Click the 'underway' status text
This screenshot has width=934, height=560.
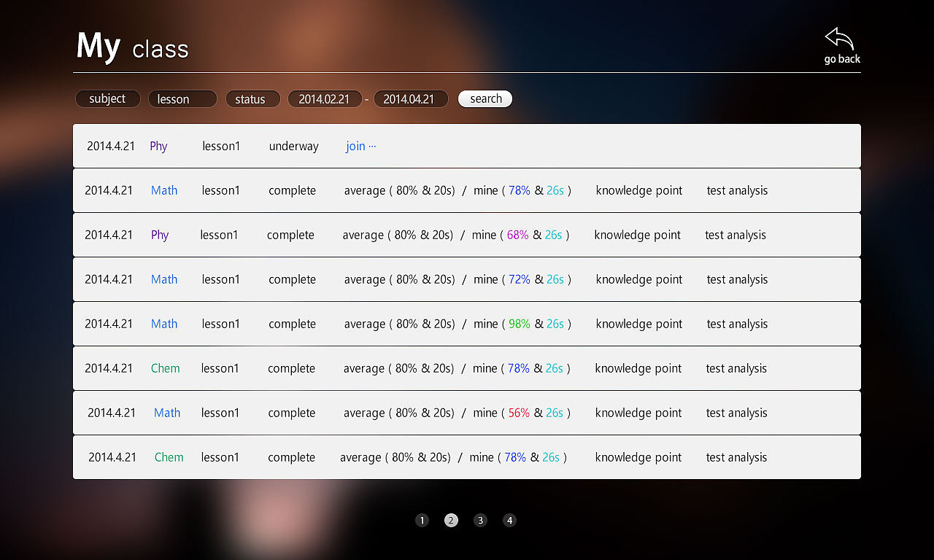(x=293, y=147)
